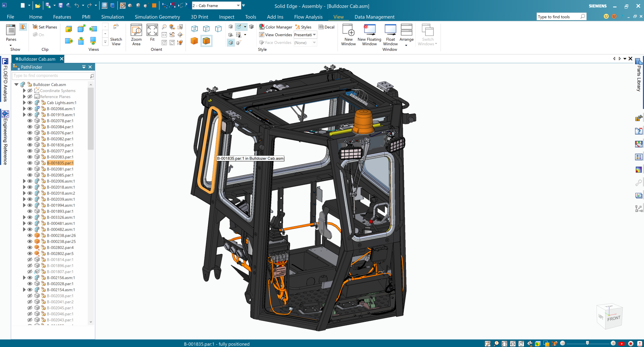
Task: Hide B-002078.par:1 using its eye toggle
Action: [30, 121]
